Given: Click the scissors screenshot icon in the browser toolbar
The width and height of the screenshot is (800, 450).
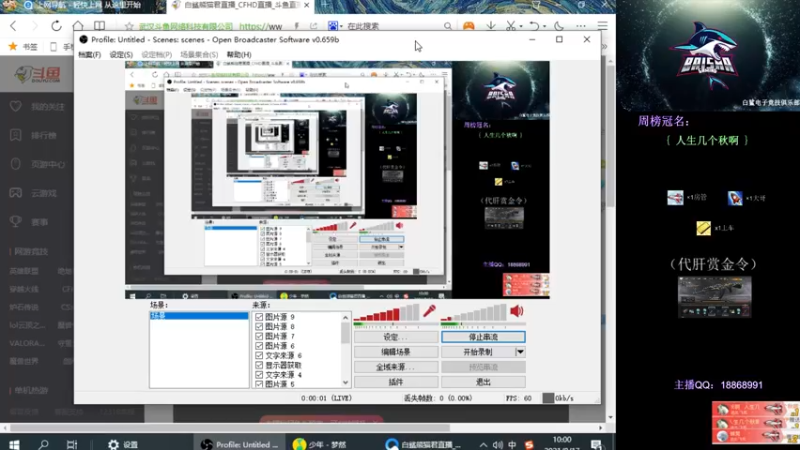Looking at the screenshot, I should tap(510, 26).
